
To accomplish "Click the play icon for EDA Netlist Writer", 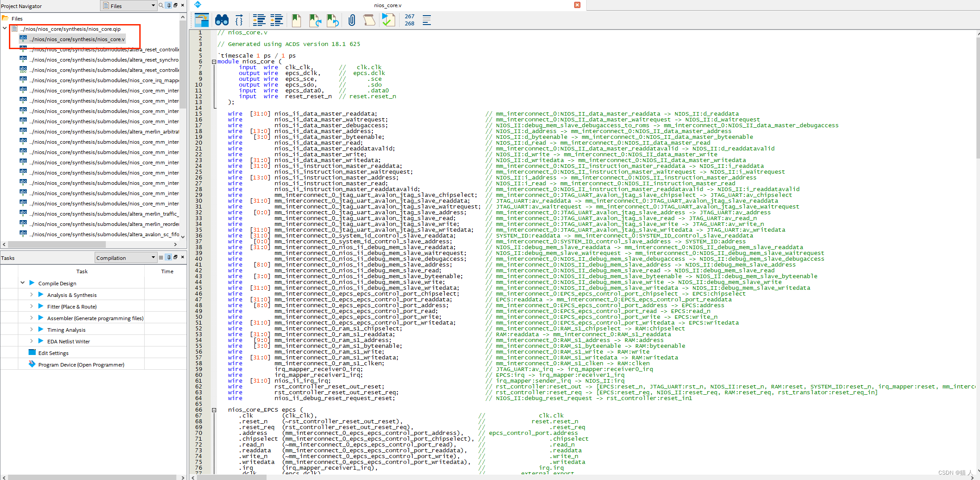I will click(41, 341).
